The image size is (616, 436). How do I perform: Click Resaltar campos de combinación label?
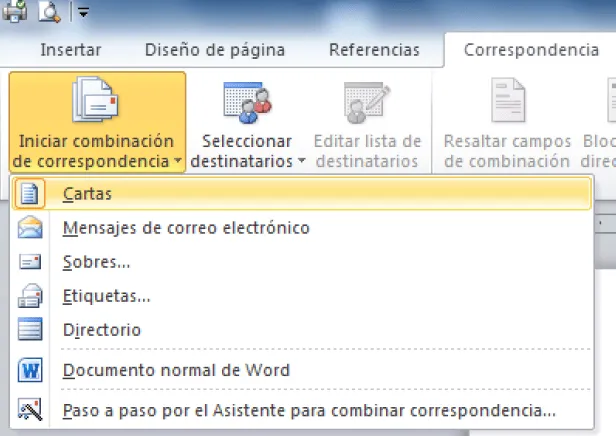coord(507,151)
